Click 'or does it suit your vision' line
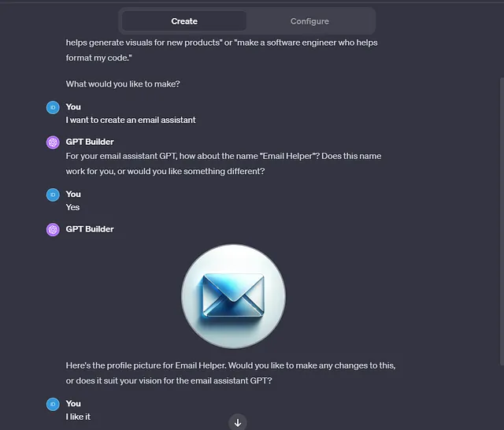Viewport: 504px width, 430px height. [169, 381]
